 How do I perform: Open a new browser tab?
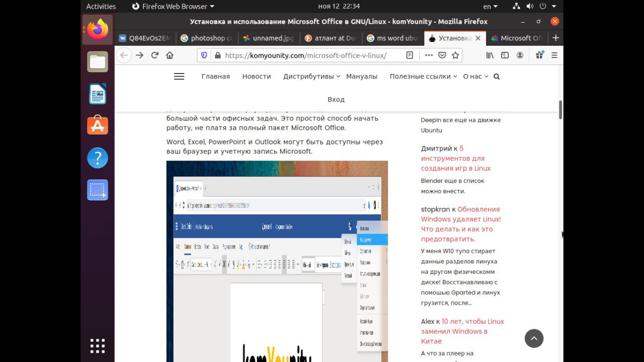coord(555,38)
